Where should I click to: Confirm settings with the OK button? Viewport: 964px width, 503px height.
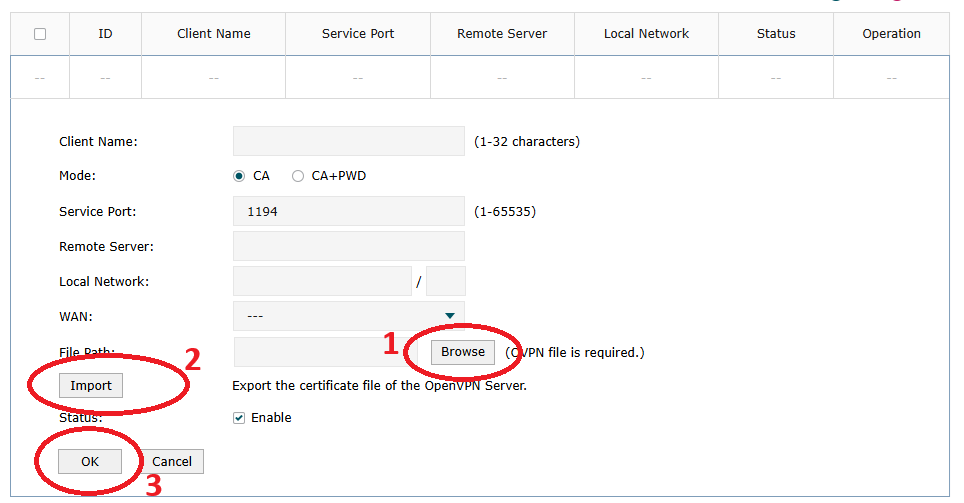click(90, 461)
